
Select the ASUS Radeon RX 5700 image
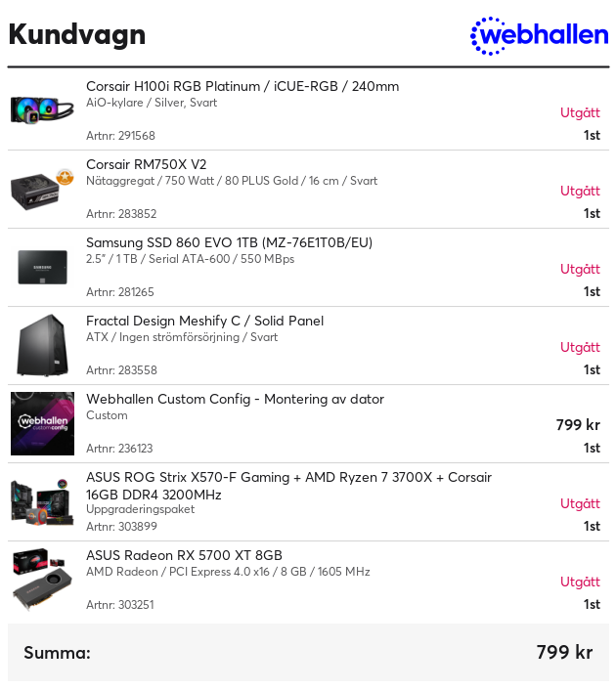pos(42,580)
